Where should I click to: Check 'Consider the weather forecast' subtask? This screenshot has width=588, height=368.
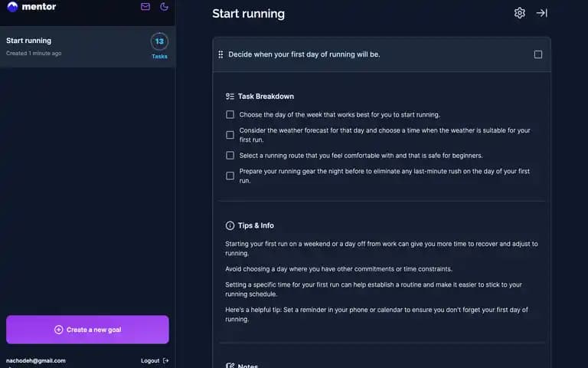[x=230, y=135]
